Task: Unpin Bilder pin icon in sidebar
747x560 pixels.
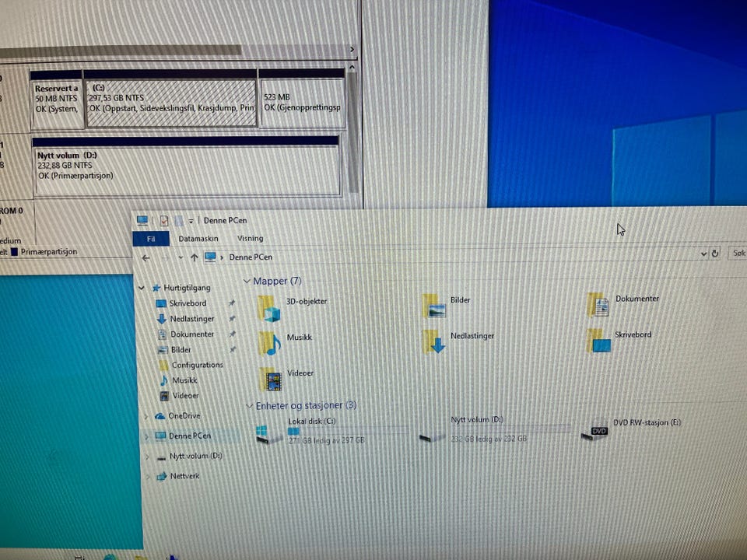Action: point(233,349)
